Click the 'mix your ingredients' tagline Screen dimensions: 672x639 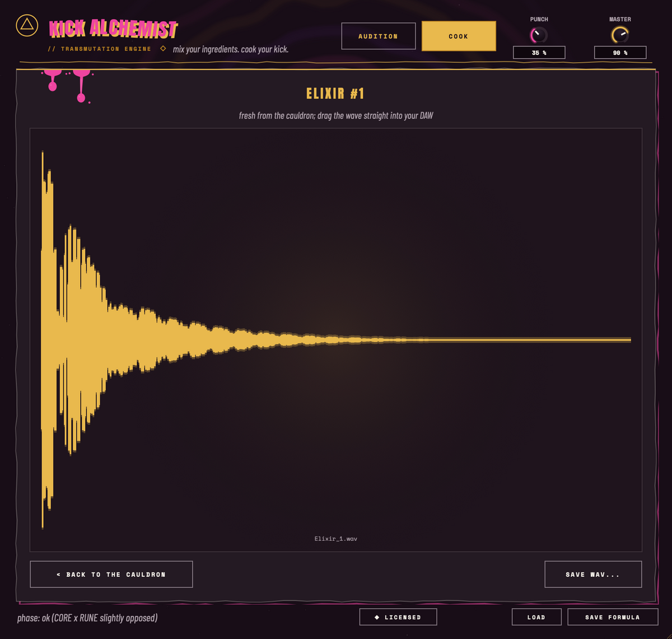[x=231, y=49]
